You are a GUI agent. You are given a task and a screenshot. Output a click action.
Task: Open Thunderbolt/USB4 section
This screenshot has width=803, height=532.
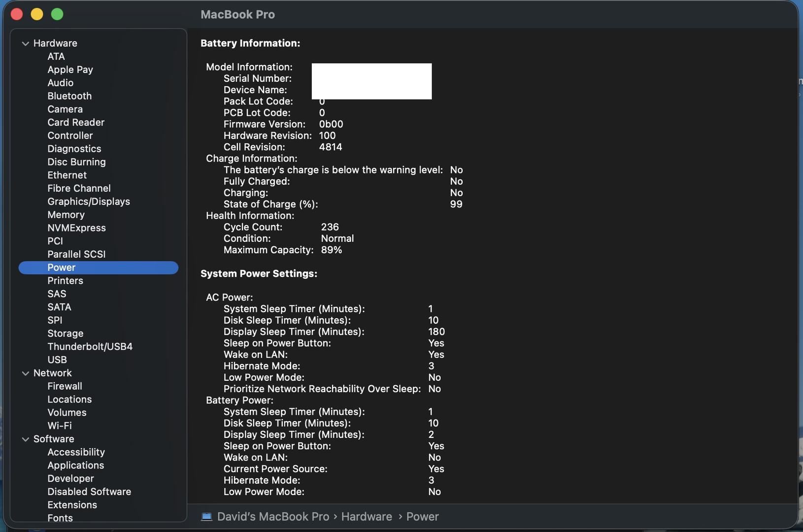(x=90, y=347)
